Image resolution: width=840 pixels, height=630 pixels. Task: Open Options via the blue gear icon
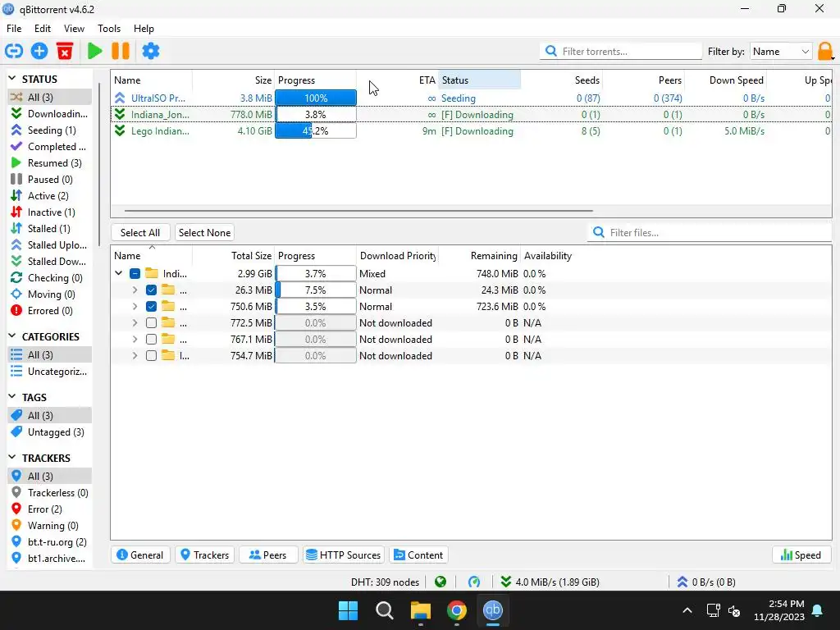[151, 52]
